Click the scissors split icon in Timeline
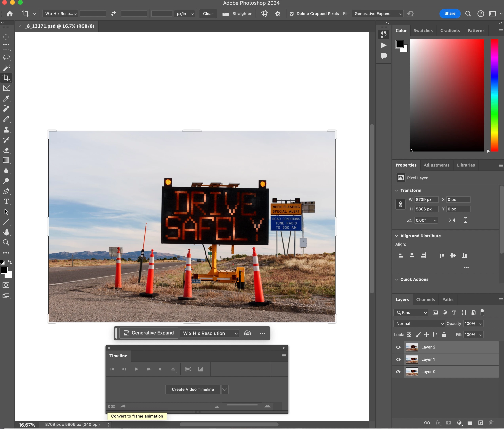The height and width of the screenshot is (429, 504). click(x=188, y=369)
